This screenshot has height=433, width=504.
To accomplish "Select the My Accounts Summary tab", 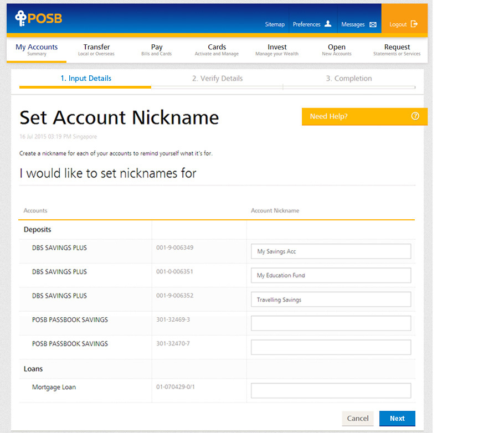I will pos(37,50).
